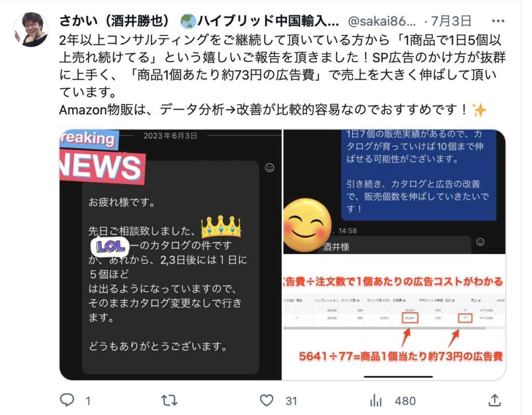Open the display name さかい（酒井勝也）
The width and height of the screenshot is (532, 415).
point(114,21)
